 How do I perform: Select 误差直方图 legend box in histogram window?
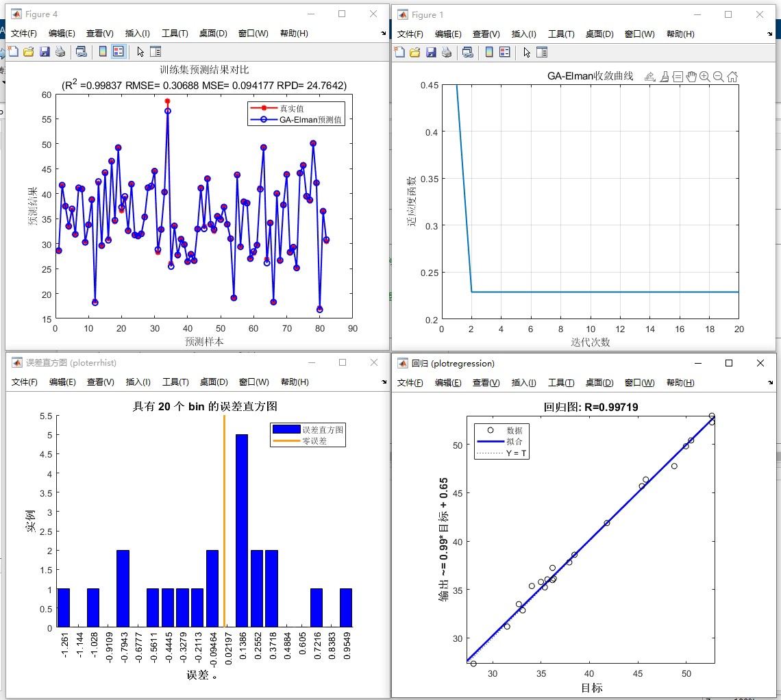point(308,435)
